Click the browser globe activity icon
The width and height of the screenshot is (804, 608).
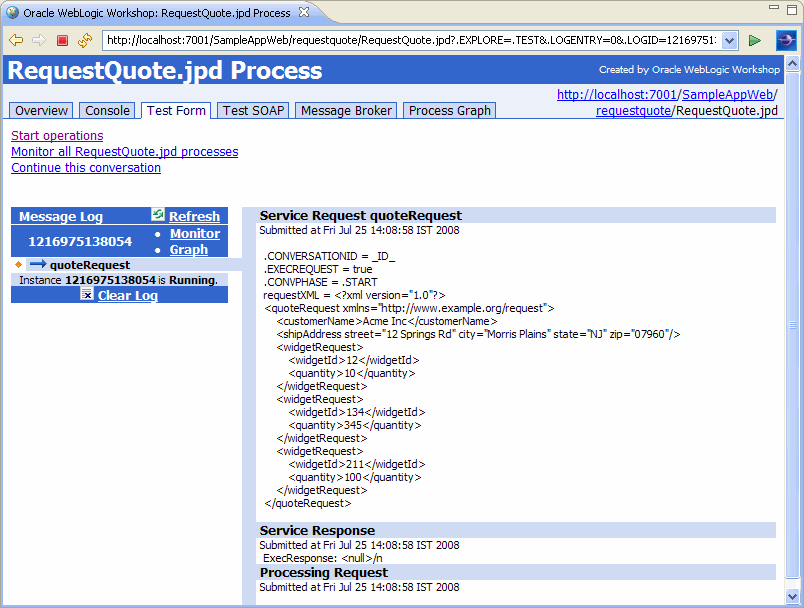tap(786, 40)
